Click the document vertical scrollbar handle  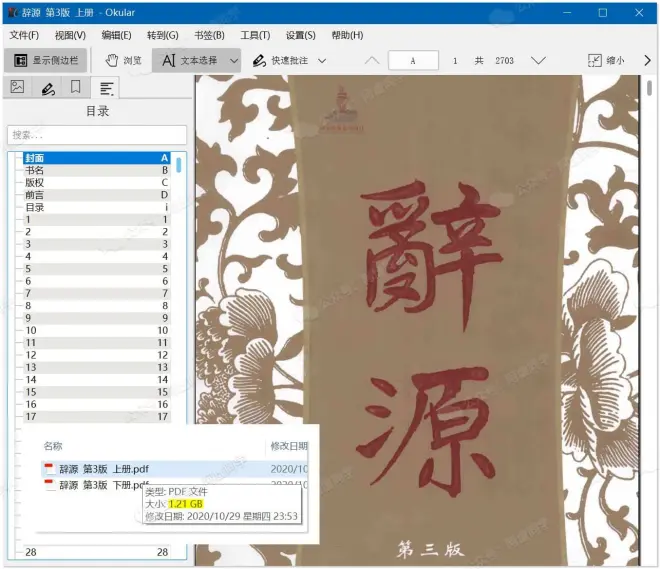(x=649, y=88)
